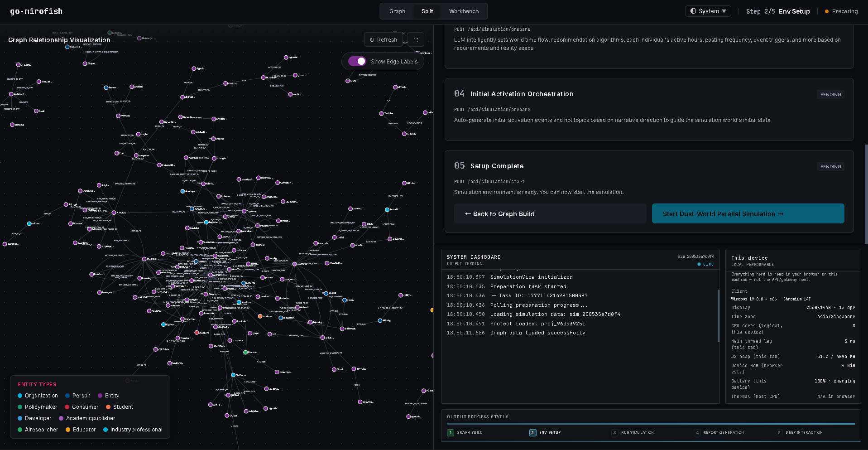Click the output process progress bar
Screen dimensions: 868x450
651,424
